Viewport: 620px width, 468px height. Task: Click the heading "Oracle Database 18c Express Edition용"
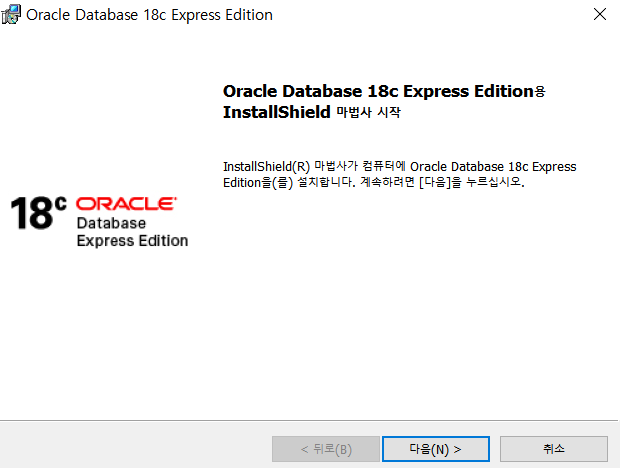pyautogui.click(x=384, y=91)
